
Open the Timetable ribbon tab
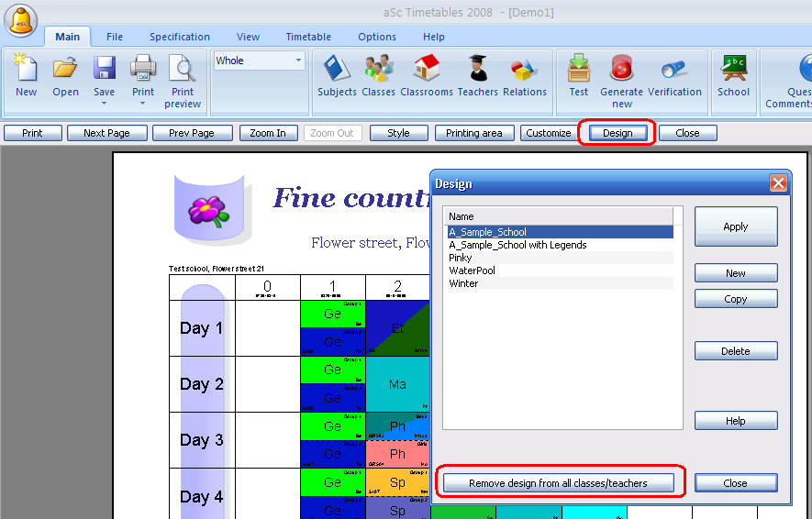point(308,37)
